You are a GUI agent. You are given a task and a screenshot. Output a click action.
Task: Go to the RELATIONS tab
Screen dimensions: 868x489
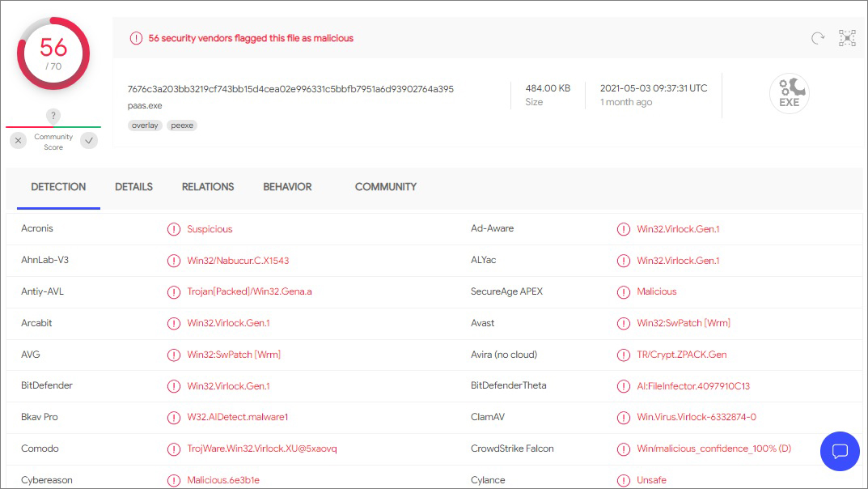[x=208, y=187]
